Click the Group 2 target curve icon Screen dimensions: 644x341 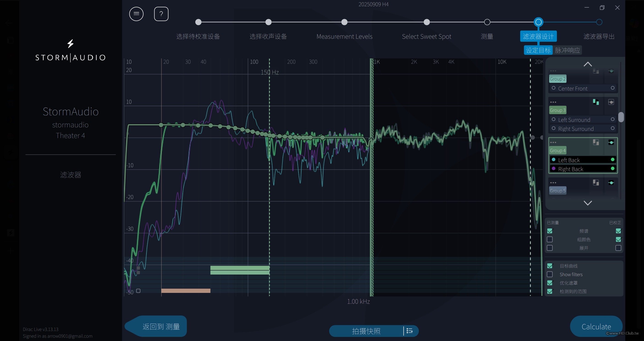point(611,71)
